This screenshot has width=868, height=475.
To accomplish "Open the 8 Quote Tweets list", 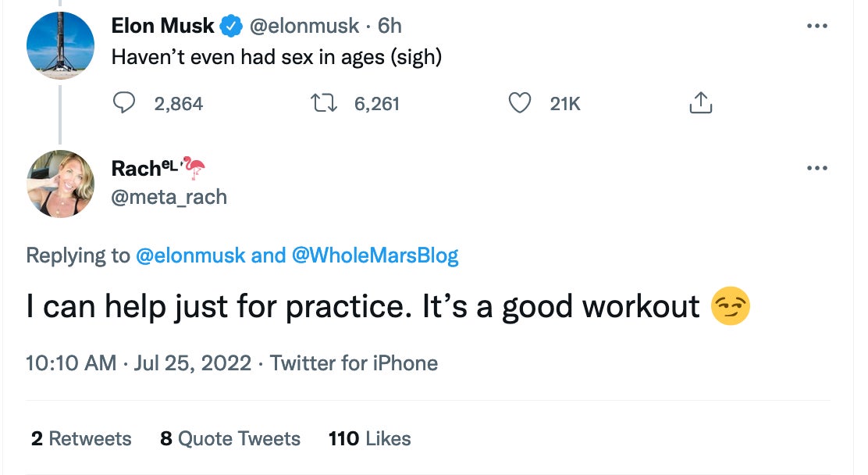I will click(x=229, y=438).
